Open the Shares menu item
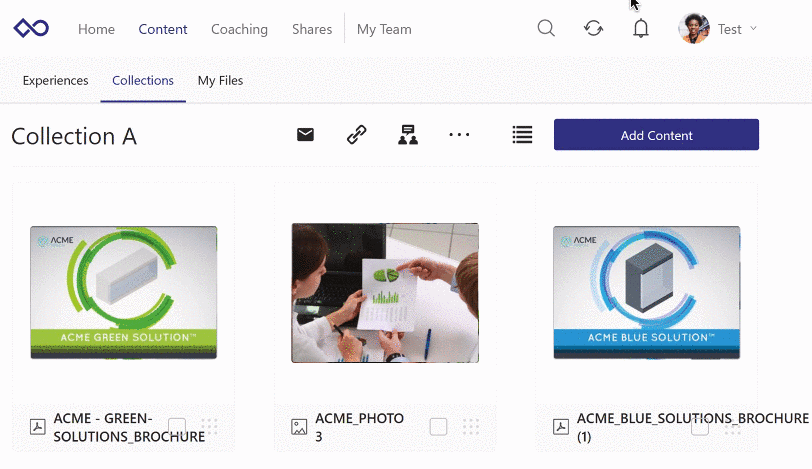This screenshot has width=812, height=469. coord(312,30)
